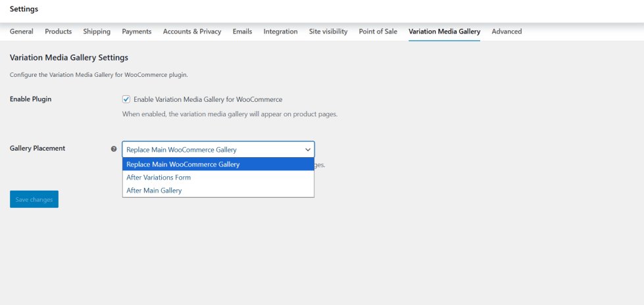Click the Gallery Placement field label
Viewport: 644px width, 305px height.
click(37, 149)
